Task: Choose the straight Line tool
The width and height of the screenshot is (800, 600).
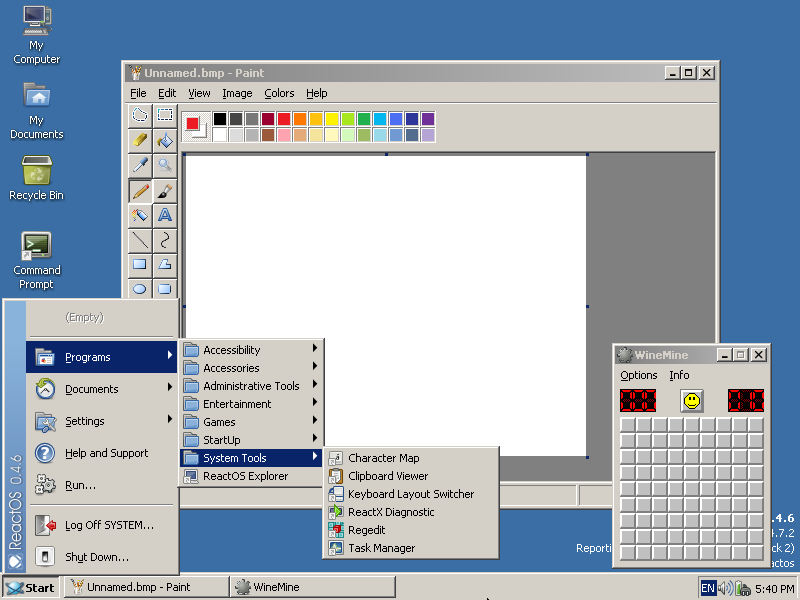Action: coord(140,240)
